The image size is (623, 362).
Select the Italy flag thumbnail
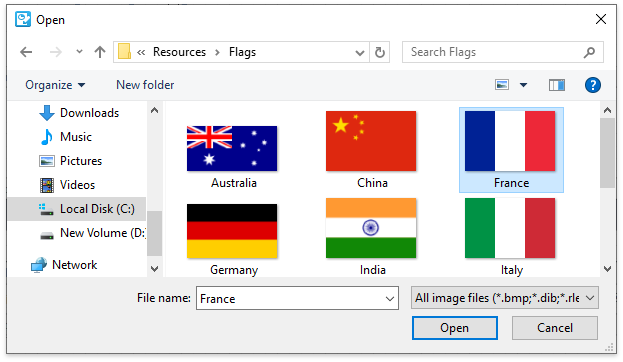pos(510,228)
